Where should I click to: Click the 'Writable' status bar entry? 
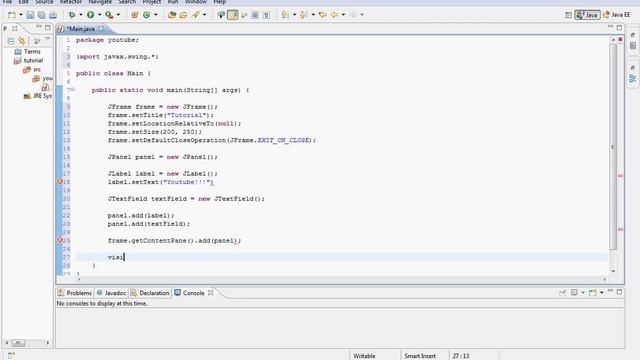coord(364,356)
